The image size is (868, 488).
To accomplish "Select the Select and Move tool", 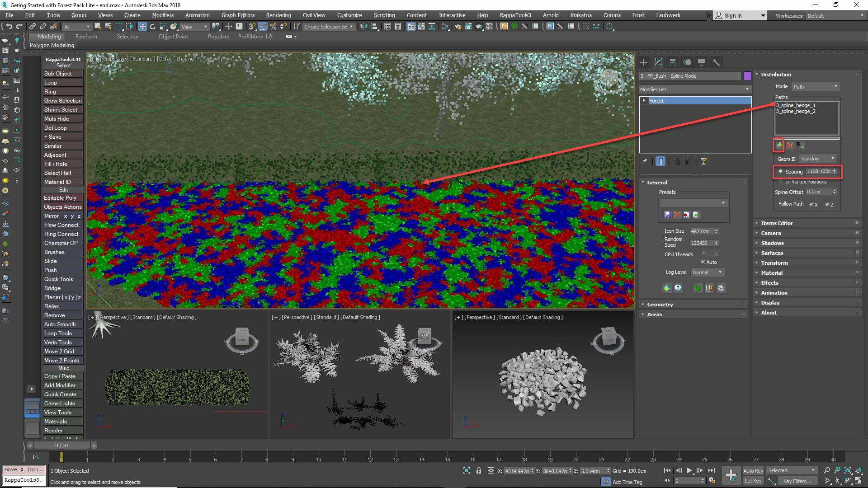I will tap(142, 27).
